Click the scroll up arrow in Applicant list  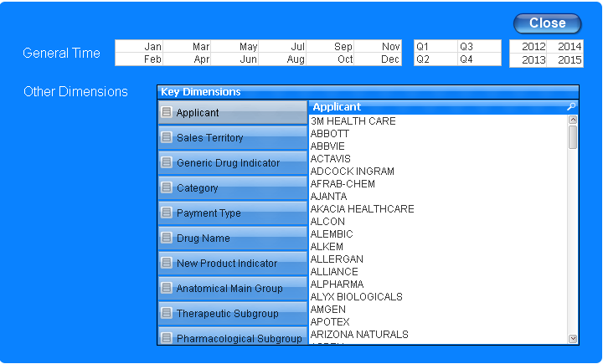coord(573,120)
